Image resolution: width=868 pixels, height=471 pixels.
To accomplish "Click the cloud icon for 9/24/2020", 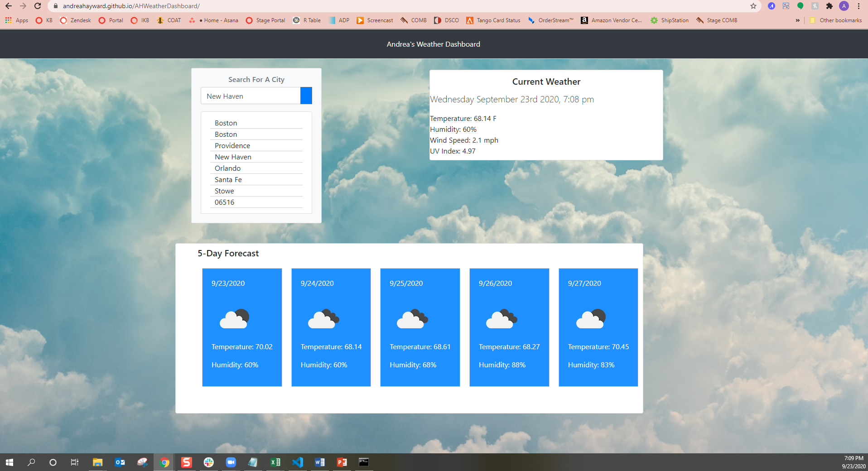I will pos(323,319).
